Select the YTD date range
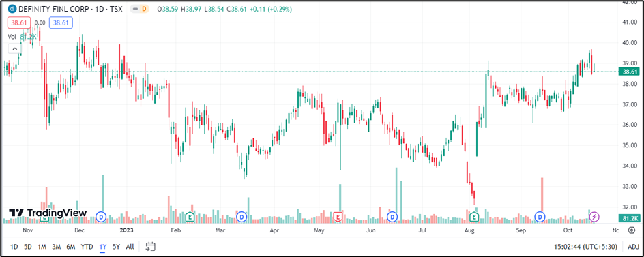Viewport: 644px width, 257px height. click(x=87, y=247)
